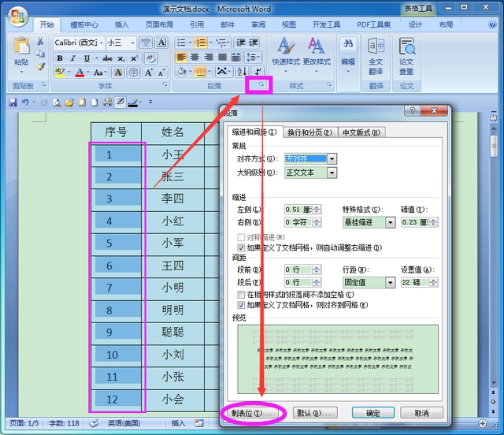The image size is (504, 435).
Task: Open the Insert (插入) ribbon tab
Action: tap(121, 24)
